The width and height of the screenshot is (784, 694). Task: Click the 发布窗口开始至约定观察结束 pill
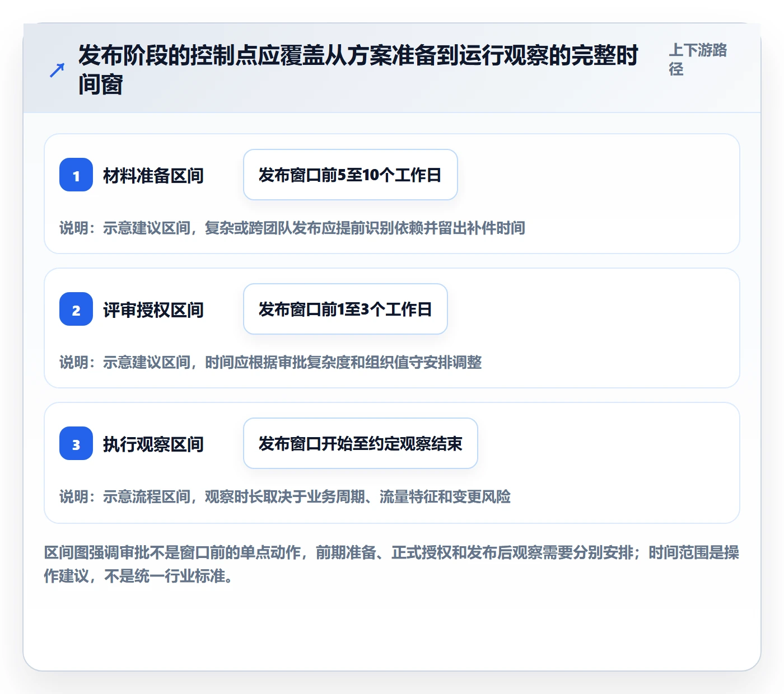pos(361,443)
